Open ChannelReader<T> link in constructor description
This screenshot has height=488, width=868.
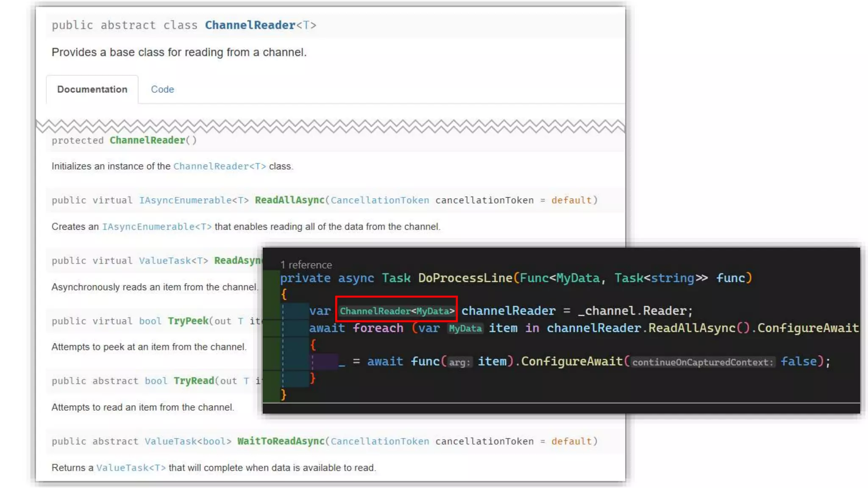219,166
